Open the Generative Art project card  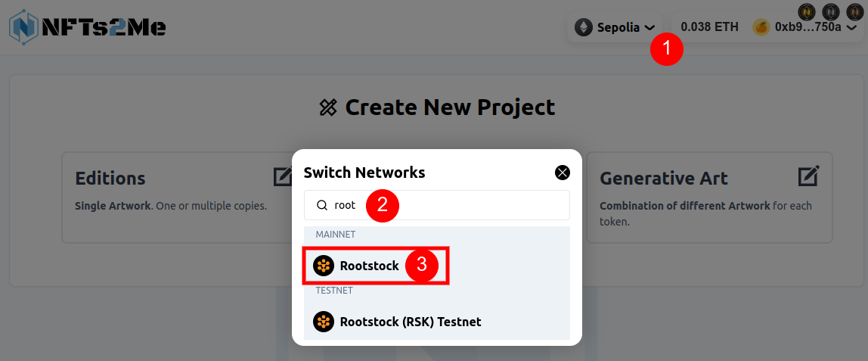pos(710,197)
